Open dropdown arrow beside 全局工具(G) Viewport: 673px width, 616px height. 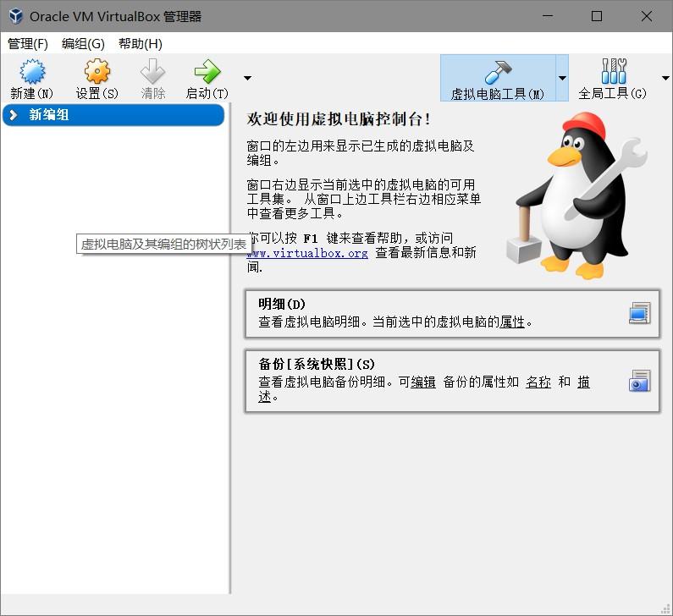[x=665, y=78]
